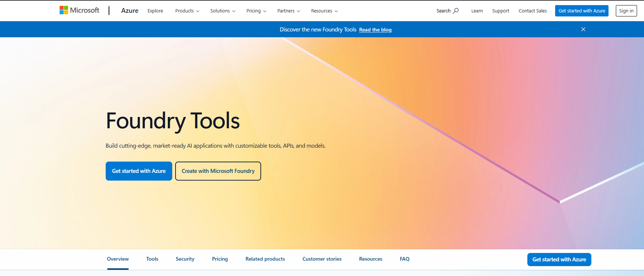Expand the Pricing menu in header
Viewport: 644px width, 276px height.
coord(256,11)
